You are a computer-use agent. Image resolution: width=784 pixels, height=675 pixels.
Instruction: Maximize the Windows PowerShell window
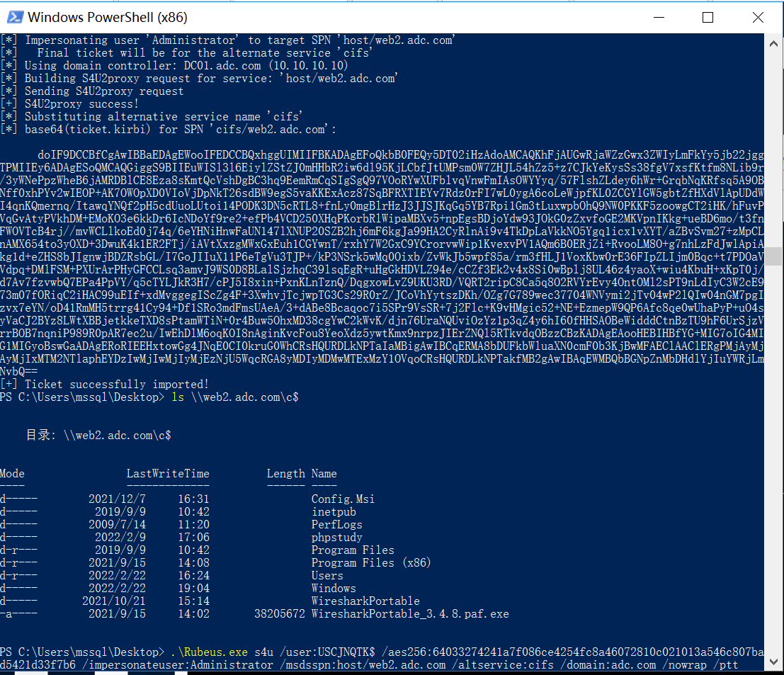click(708, 17)
